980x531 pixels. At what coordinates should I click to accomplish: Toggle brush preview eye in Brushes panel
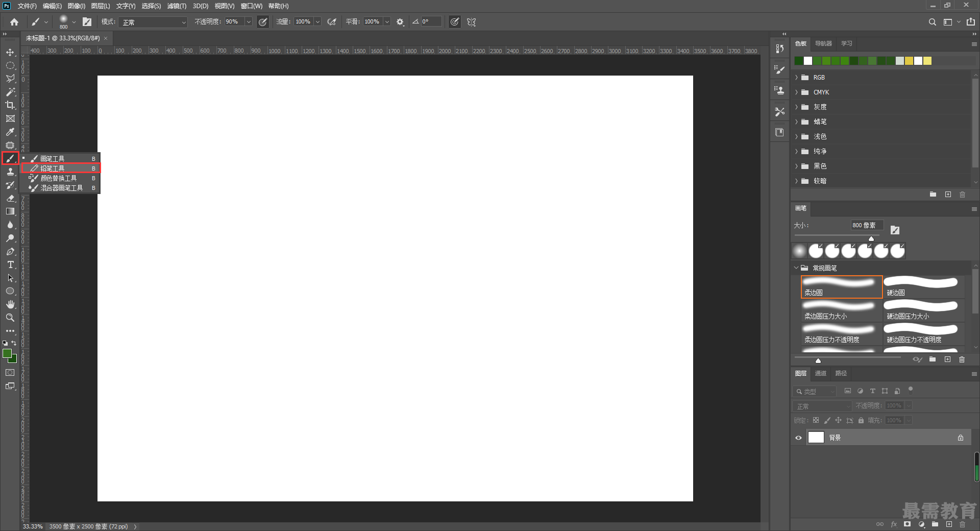(x=917, y=359)
